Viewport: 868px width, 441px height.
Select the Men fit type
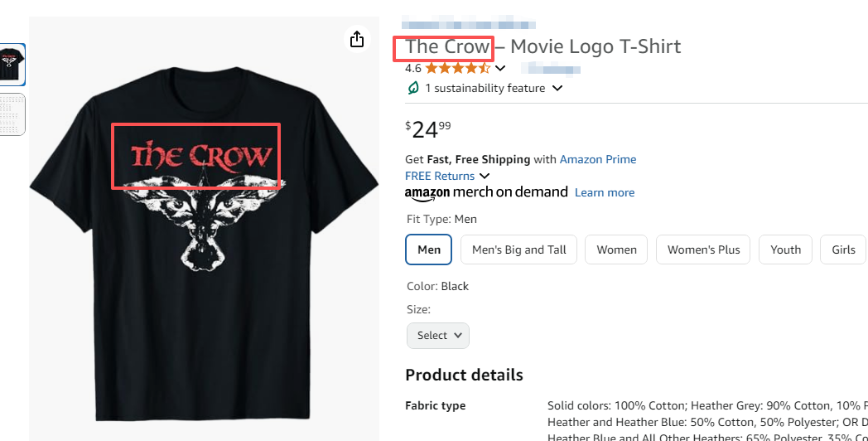point(429,250)
